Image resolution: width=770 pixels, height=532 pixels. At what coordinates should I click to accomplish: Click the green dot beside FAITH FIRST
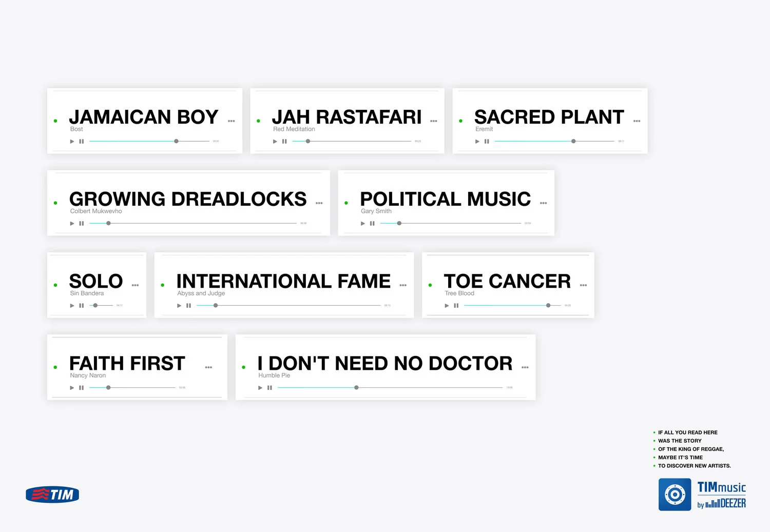coord(55,367)
